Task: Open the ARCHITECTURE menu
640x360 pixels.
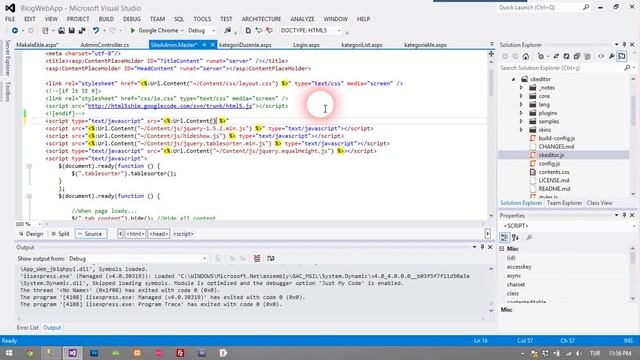Action: click(261, 19)
